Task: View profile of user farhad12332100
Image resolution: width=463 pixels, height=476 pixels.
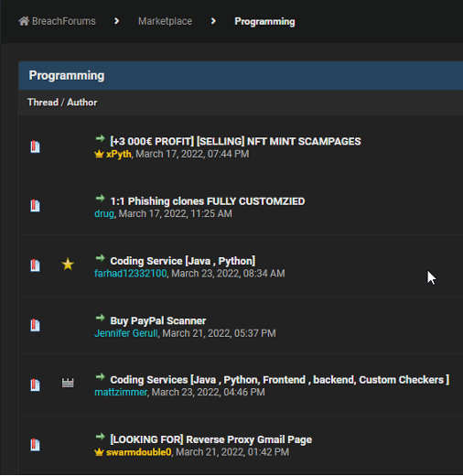Action: [131, 274]
